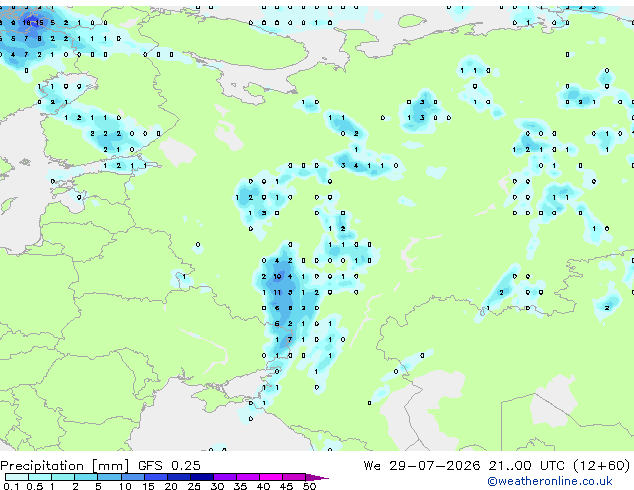
Task: Click the map value '15' at top left
Action: tap(39, 23)
